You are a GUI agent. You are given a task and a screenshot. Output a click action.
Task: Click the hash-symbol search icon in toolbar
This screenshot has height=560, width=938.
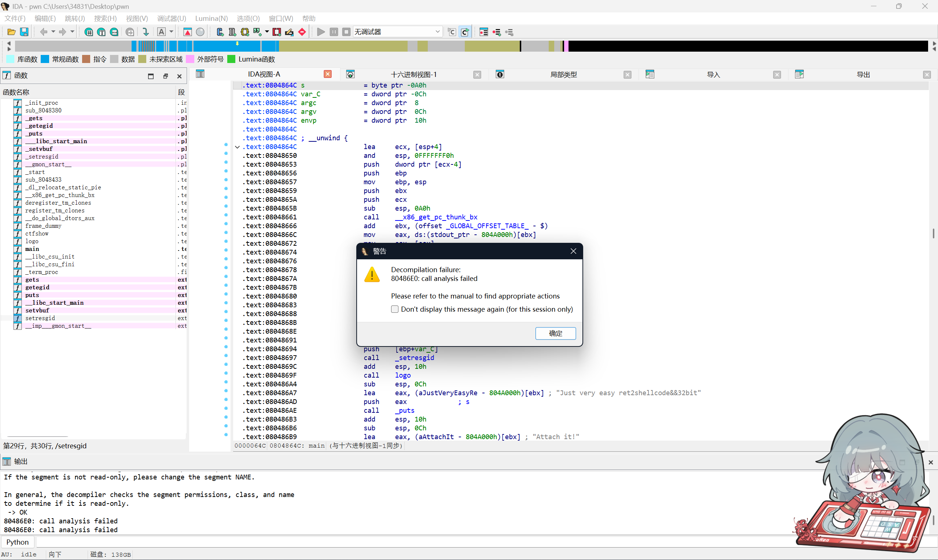pos(89,32)
